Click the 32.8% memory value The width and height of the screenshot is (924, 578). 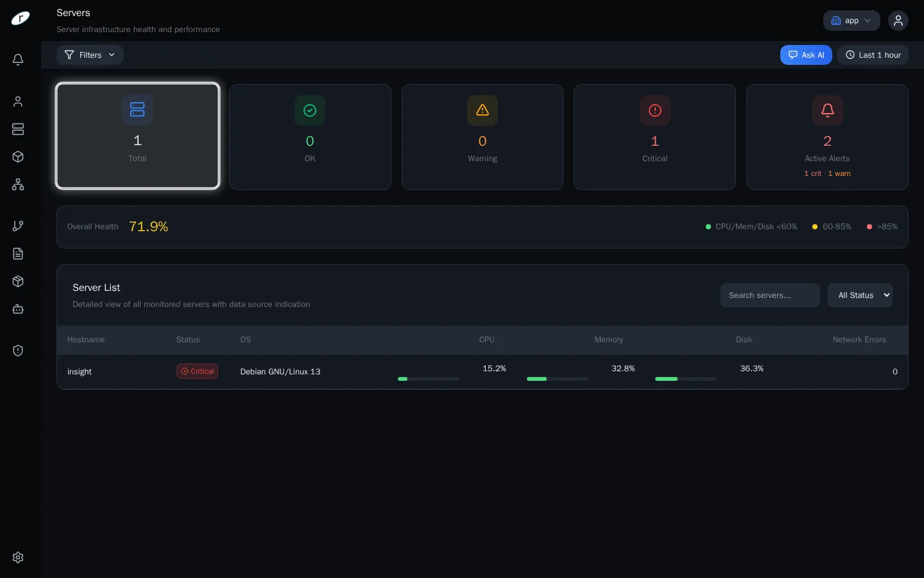(623, 369)
